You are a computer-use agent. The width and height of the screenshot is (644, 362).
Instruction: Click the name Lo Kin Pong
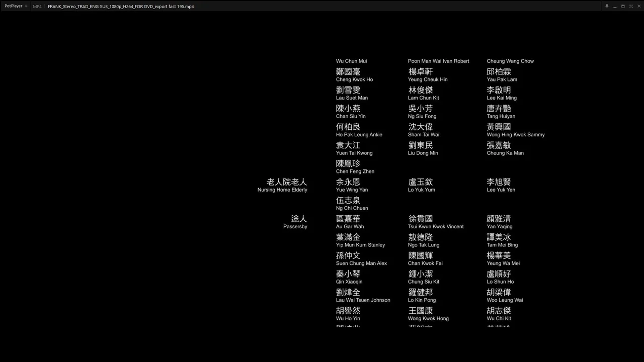tap(422, 300)
